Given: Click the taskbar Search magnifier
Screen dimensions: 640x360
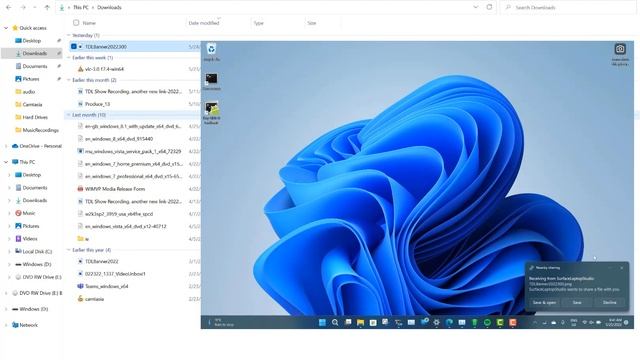Looking at the screenshot, I should pos(335,322).
